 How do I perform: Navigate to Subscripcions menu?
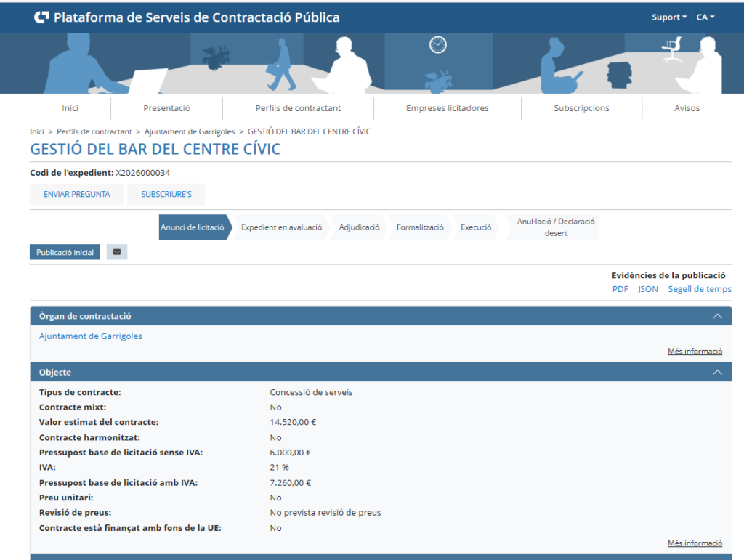click(x=581, y=108)
